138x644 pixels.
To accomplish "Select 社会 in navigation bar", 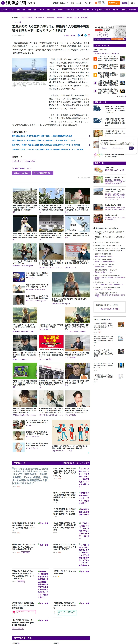I will pyautogui.click(x=24, y=10).
